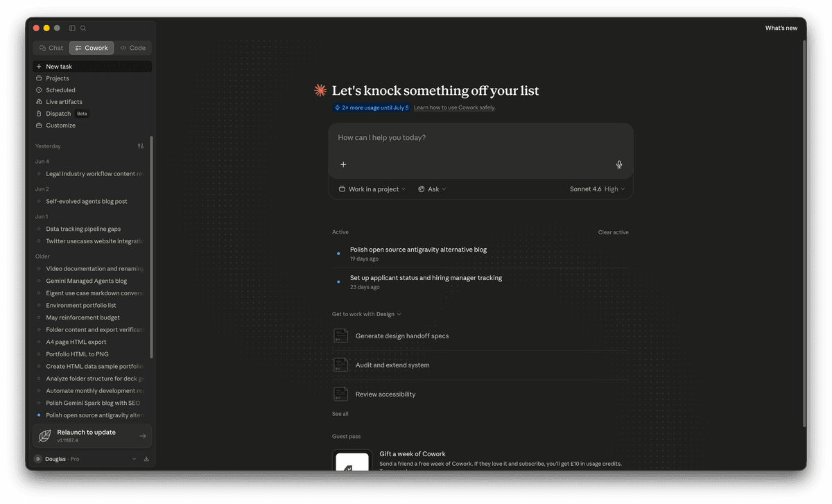This screenshot has width=832, height=504.
Task: Open Analyze folder structure for deck task
Action: tap(91, 379)
